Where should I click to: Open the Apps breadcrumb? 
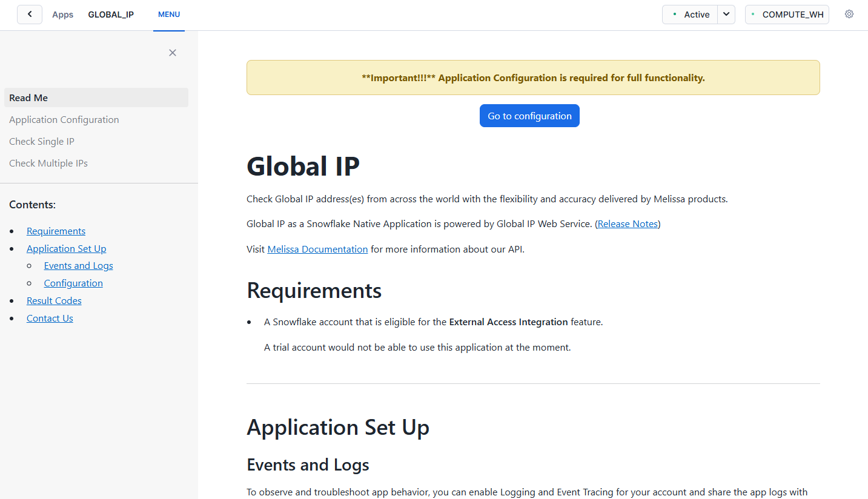[x=63, y=15]
